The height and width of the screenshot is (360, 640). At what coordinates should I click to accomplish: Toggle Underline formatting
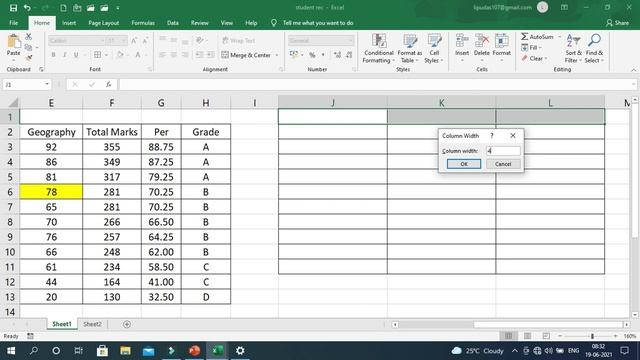point(76,55)
